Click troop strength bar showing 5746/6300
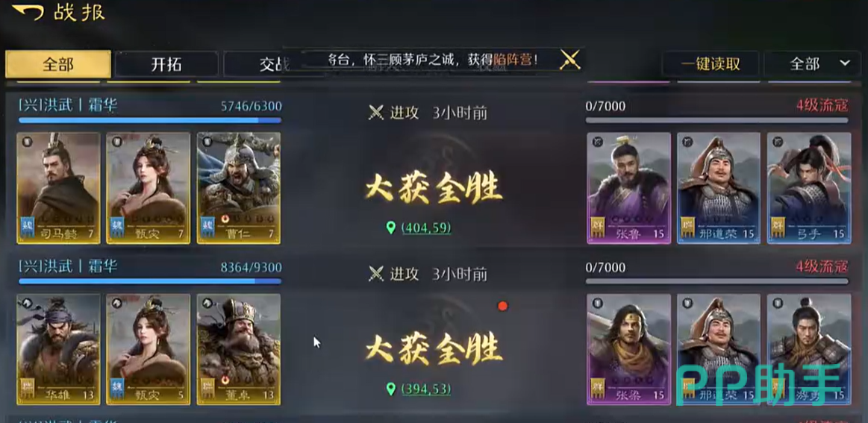The image size is (868, 423). coord(150,119)
